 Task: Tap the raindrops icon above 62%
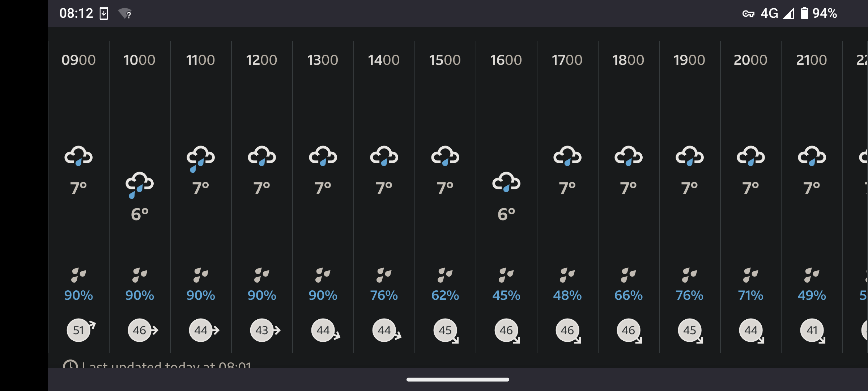click(x=445, y=275)
